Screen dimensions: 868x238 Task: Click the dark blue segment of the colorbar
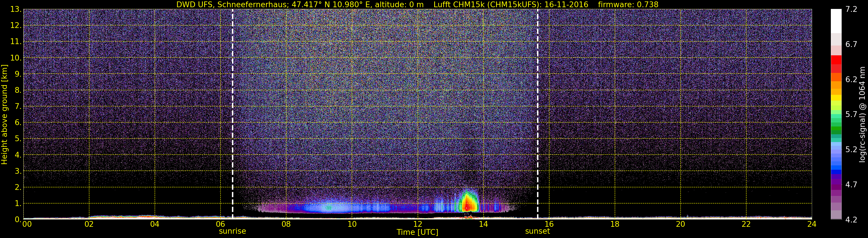click(836, 172)
